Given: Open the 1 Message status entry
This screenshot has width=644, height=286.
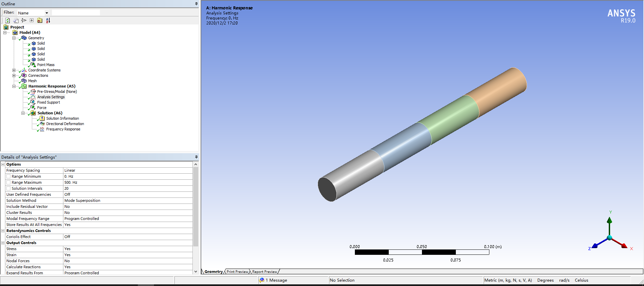Looking at the screenshot, I should [x=276, y=280].
